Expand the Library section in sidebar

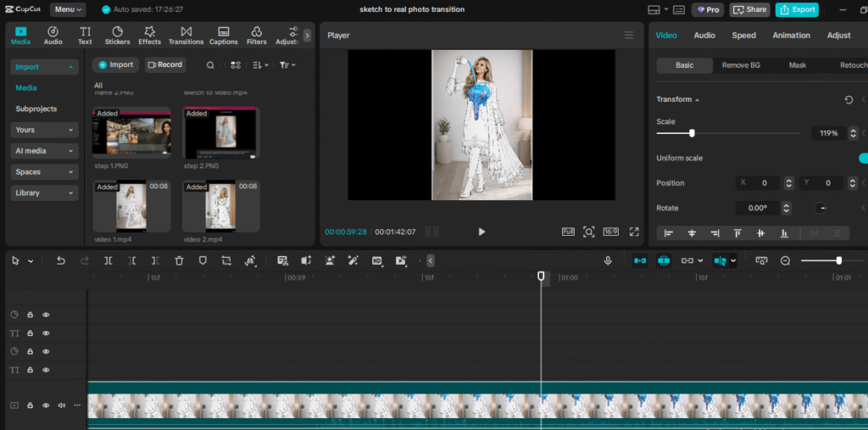[45, 193]
